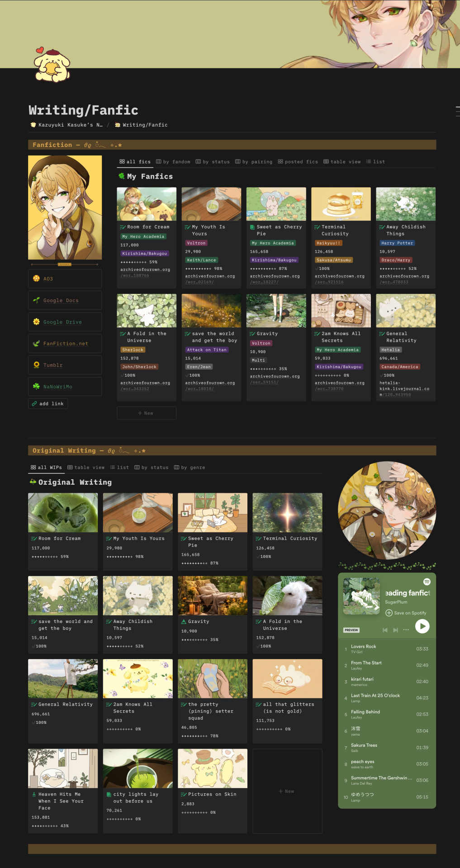The width and height of the screenshot is (460, 868).
Task: Skip to previous track in Spotify widget
Action: (385, 630)
